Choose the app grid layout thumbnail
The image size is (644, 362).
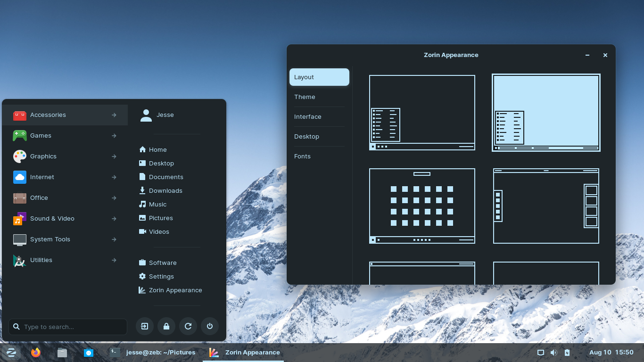(x=422, y=206)
